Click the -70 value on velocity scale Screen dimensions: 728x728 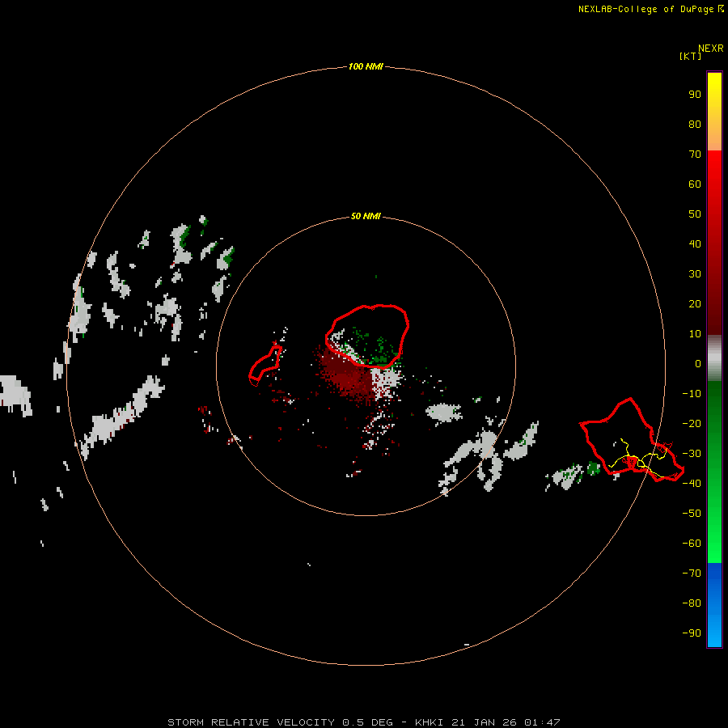point(692,573)
